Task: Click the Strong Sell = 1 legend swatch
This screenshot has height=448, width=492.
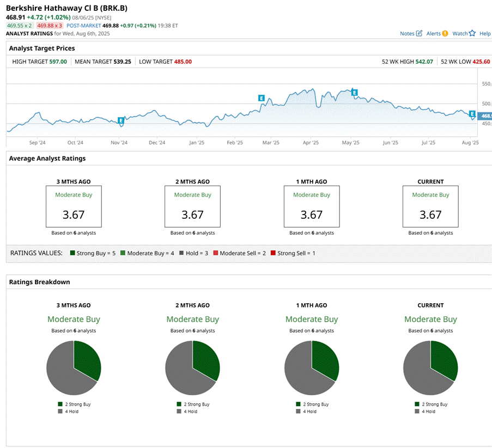Action: [x=273, y=253]
